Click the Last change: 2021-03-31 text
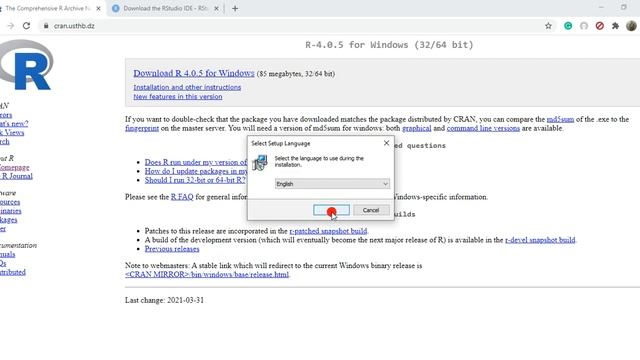Viewport: 640px width, 360px height. pos(164,300)
